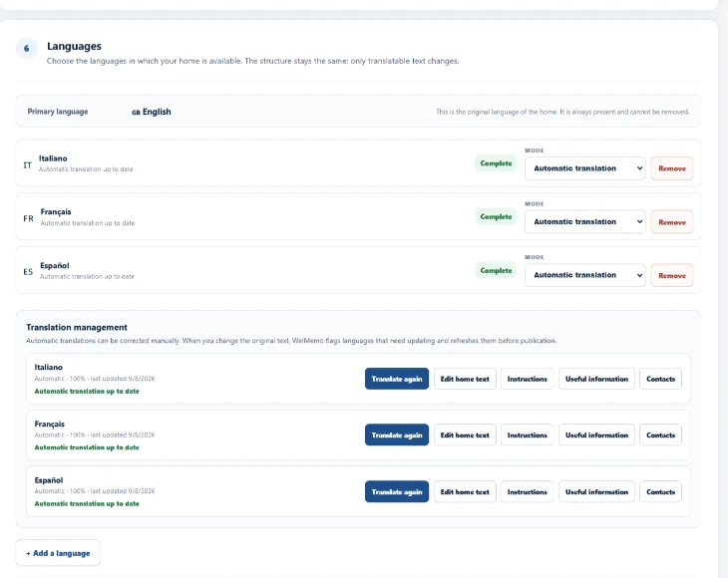Edit home text for Italiano
The height and width of the screenshot is (578, 728).
click(465, 379)
